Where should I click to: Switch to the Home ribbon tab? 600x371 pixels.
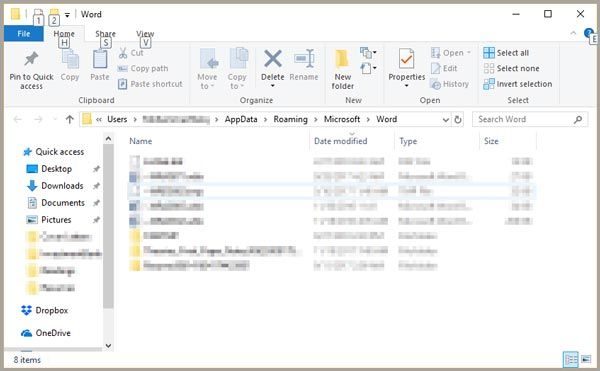point(64,34)
